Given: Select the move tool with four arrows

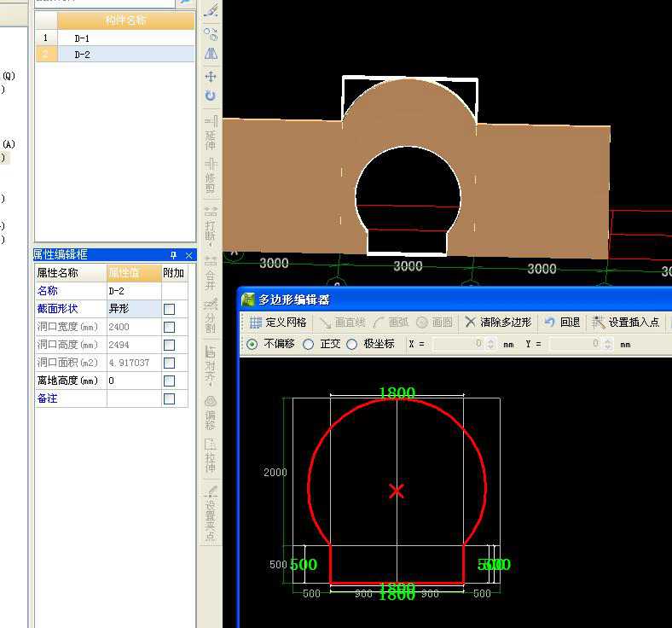Looking at the screenshot, I should (211, 77).
